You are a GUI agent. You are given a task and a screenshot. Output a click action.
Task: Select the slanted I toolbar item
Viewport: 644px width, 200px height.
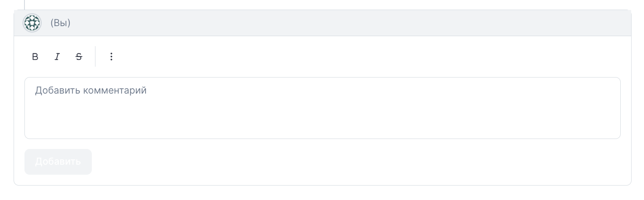[x=57, y=57]
